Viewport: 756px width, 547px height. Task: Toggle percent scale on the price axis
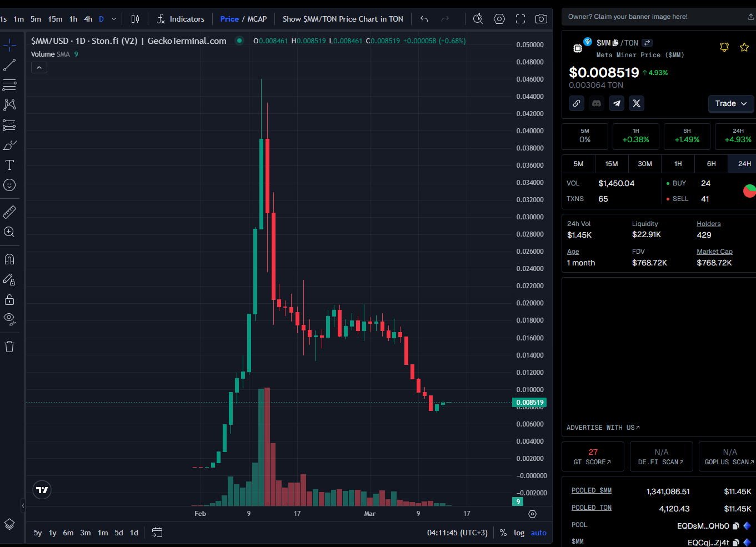[x=503, y=533]
